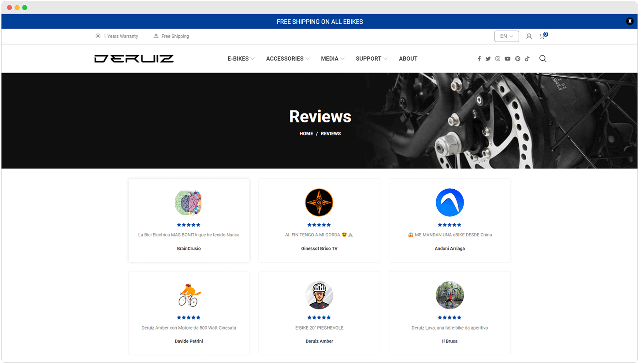
Task: Open the Ginessot Brico TV reviewer name
Action: click(319, 249)
